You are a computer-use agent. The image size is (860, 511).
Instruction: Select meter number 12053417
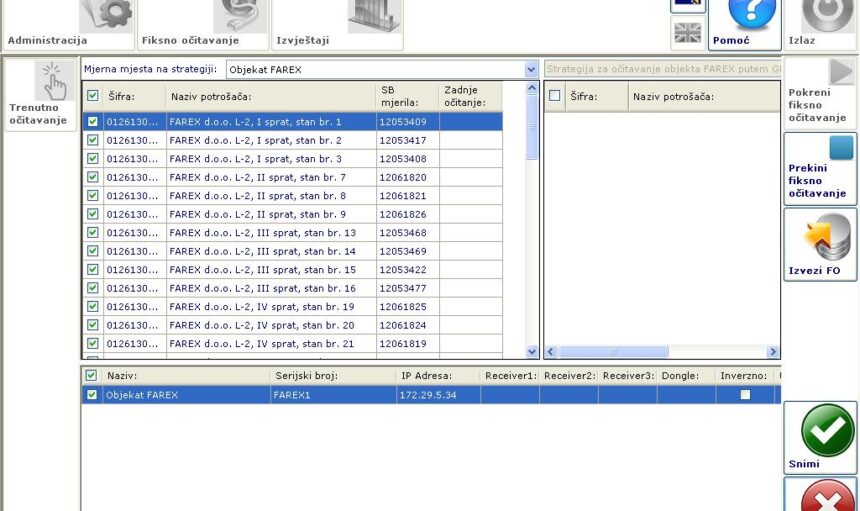[403, 140]
